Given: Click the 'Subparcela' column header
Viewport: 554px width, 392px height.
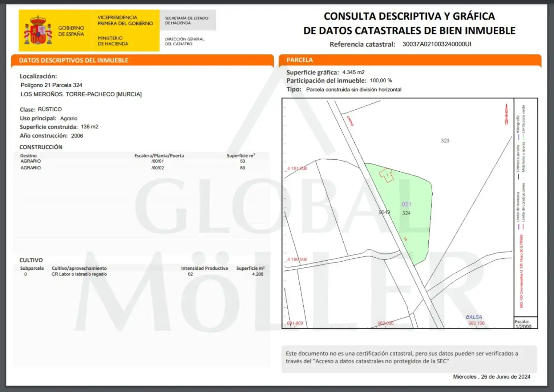Looking at the screenshot, I should pos(32,268).
